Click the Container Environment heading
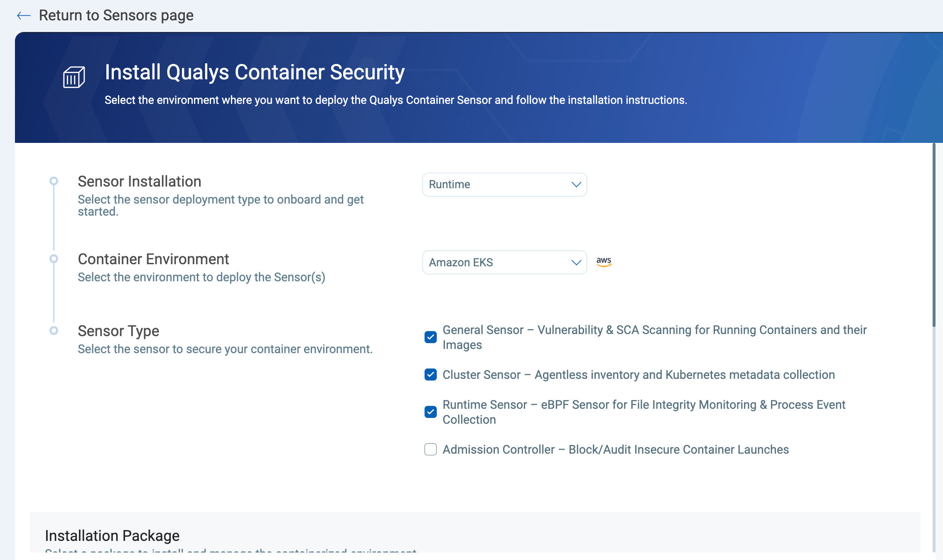The image size is (943, 560). (x=153, y=259)
